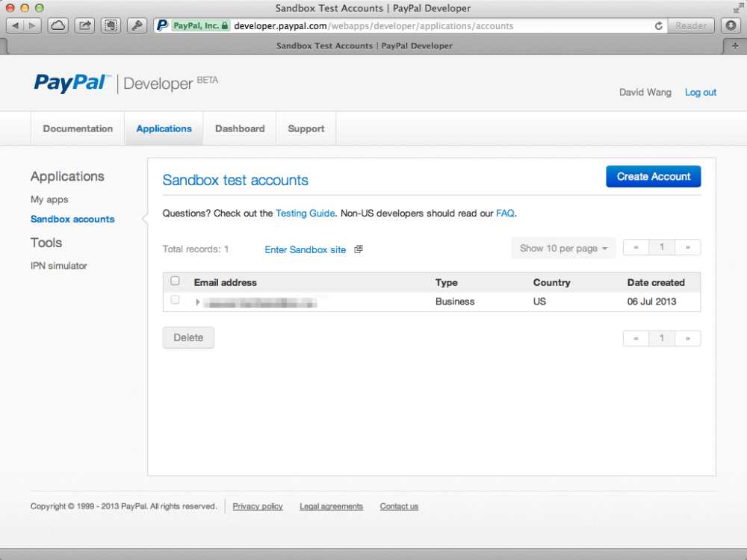Click the 06 Jul 2013 date cell

(651, 302)
